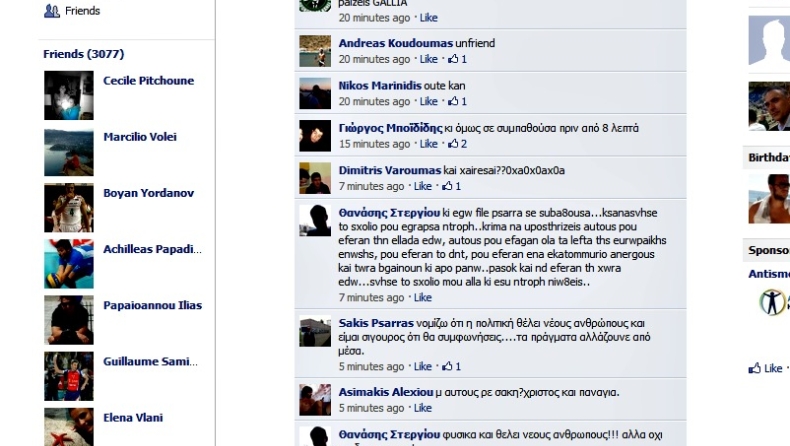Click the Antisme sponsored ad logo
Image resolution: width=790 pixels, height=446 pixels.
point(772,302)
